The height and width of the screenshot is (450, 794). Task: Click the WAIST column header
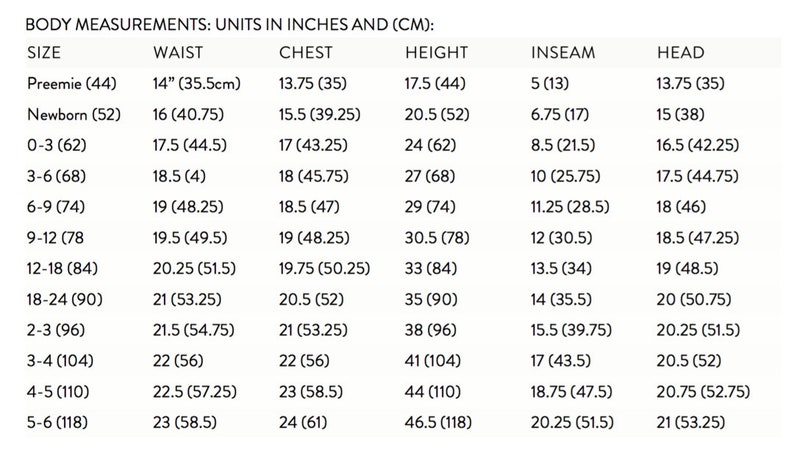pyautogui.click(x=178, y=53)
